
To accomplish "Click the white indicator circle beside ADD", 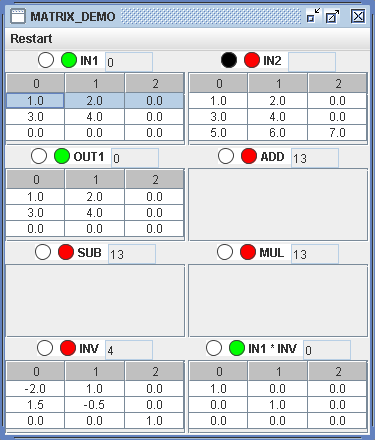I will (226, 156).
